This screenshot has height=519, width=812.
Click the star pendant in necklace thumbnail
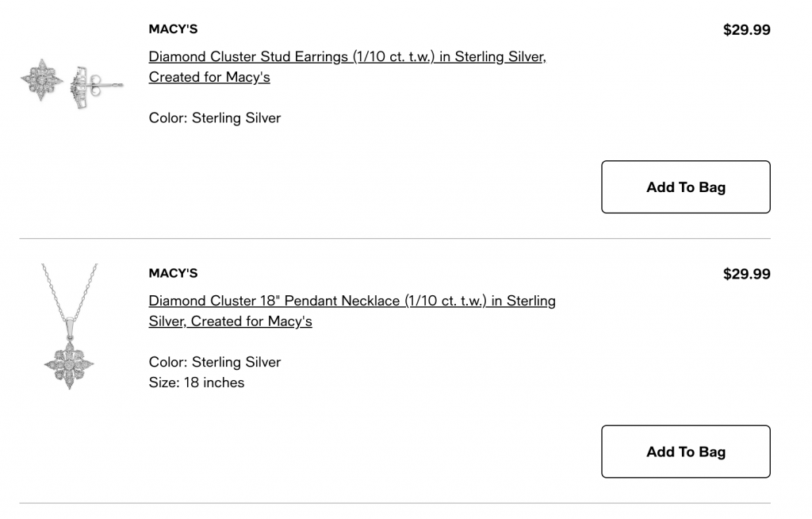point(70,365)
